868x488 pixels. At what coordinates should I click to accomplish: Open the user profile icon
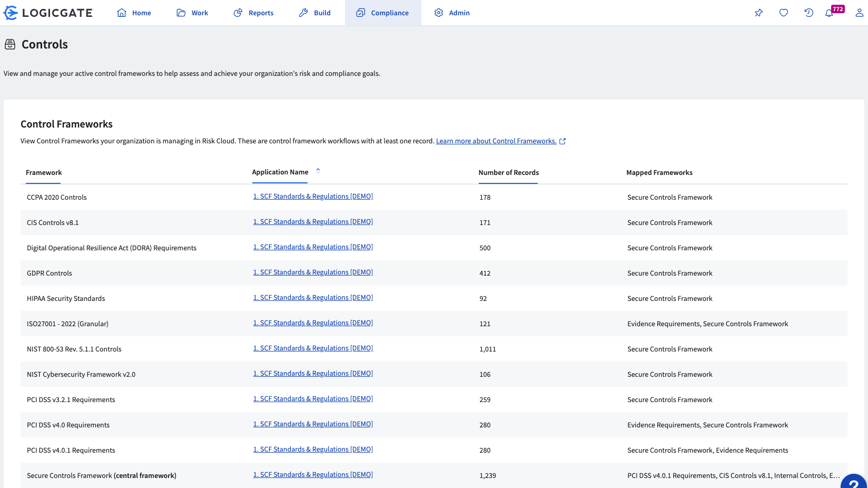pyautogui.click(x=859, y=13)
